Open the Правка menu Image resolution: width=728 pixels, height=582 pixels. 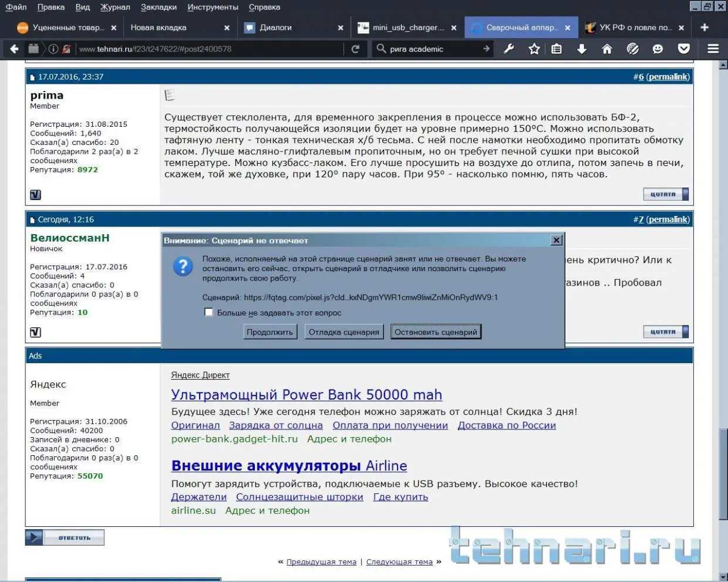[51, 7]
